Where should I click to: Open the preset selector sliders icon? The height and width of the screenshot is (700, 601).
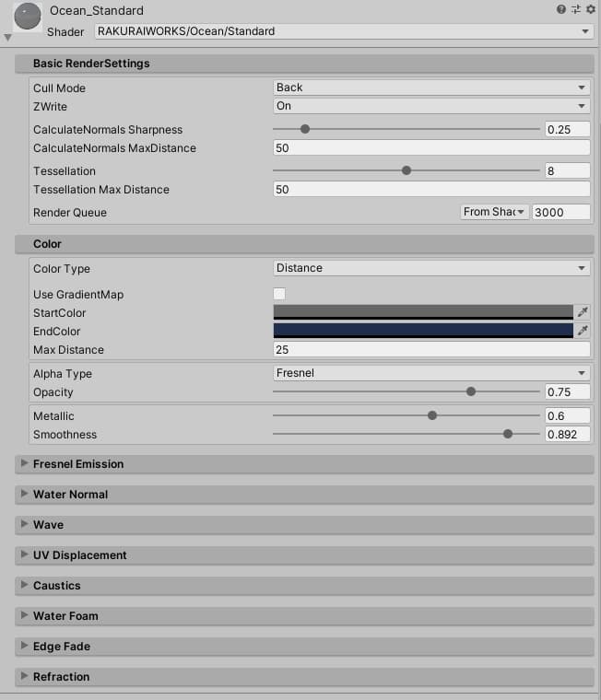click(576, 9)
